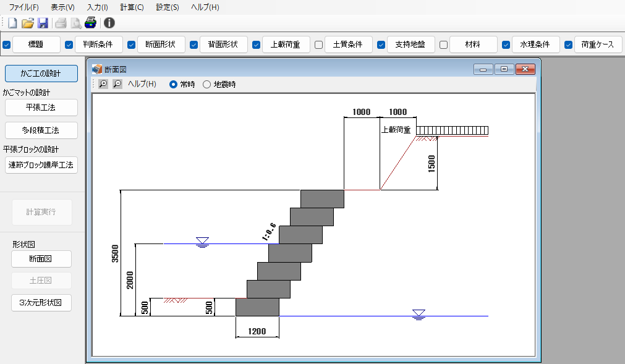Check the 材料 checkbox
Screen dimensions: 625x364
pos(443,44)
